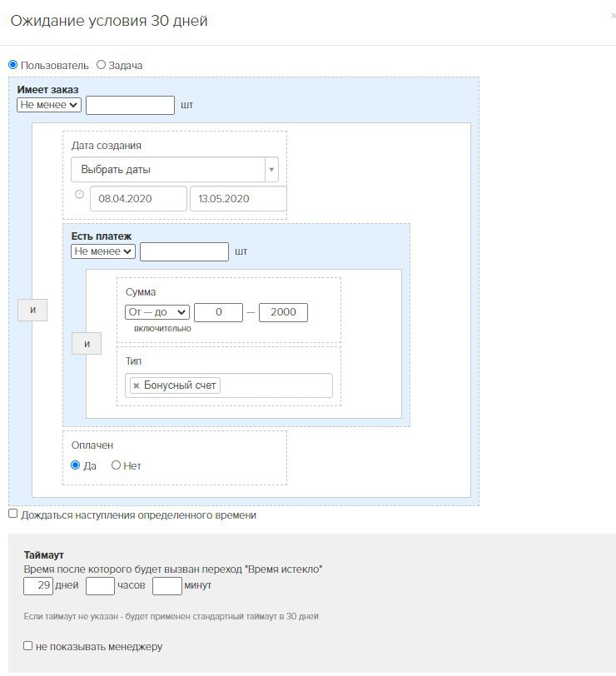Click the Бонусный счет tag label
This screenshot has width=616, height=676.
click(180, 385)
